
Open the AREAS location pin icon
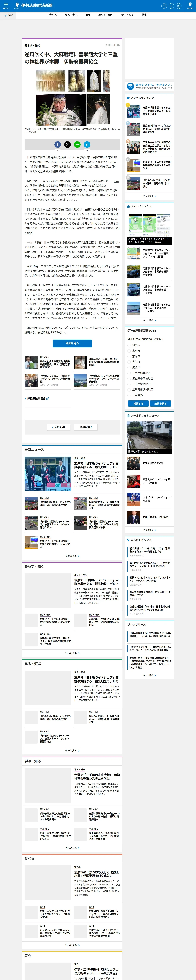(x=190, y=6)
